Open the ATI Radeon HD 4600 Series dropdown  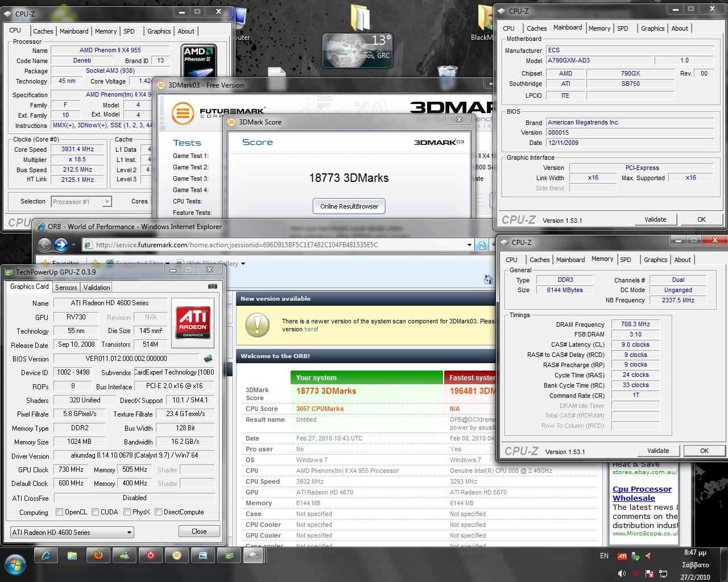click(72, 533)
